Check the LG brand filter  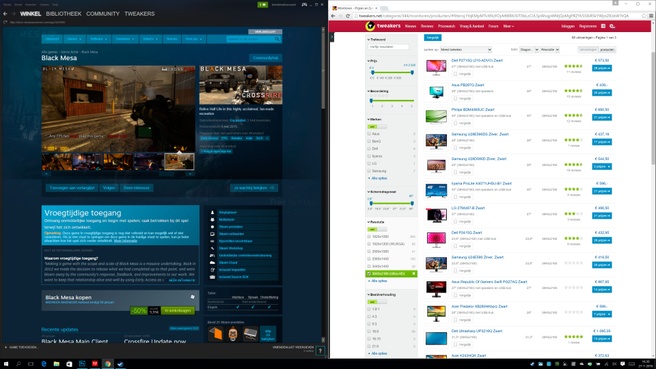pos(369,164)
